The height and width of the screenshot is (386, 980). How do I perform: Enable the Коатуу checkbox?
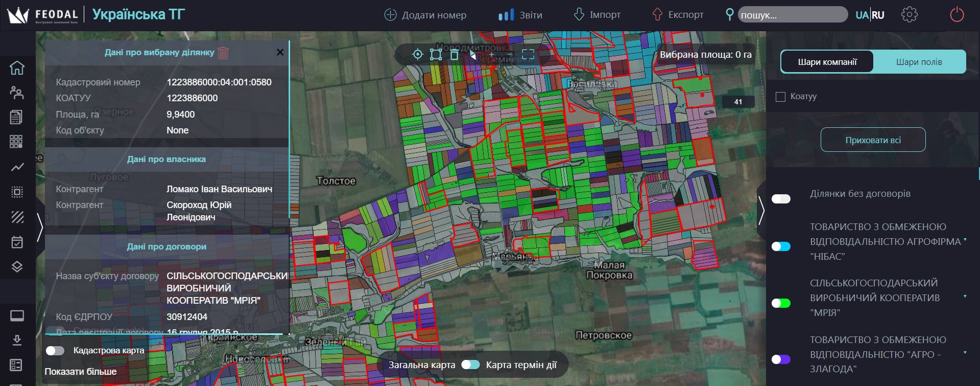780,97
